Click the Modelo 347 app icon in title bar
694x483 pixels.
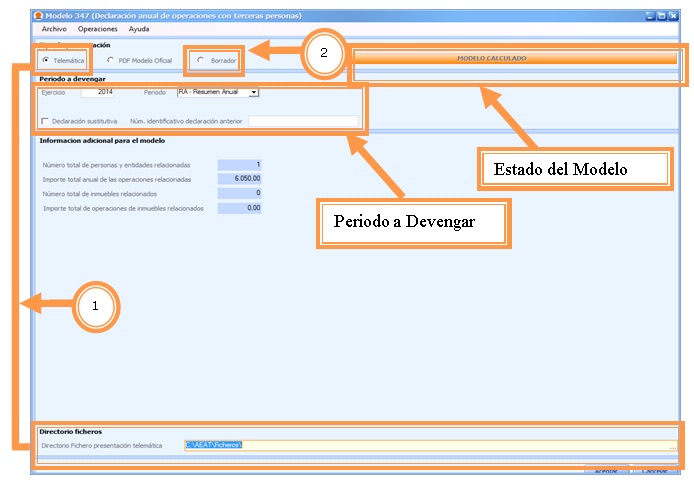39,16
